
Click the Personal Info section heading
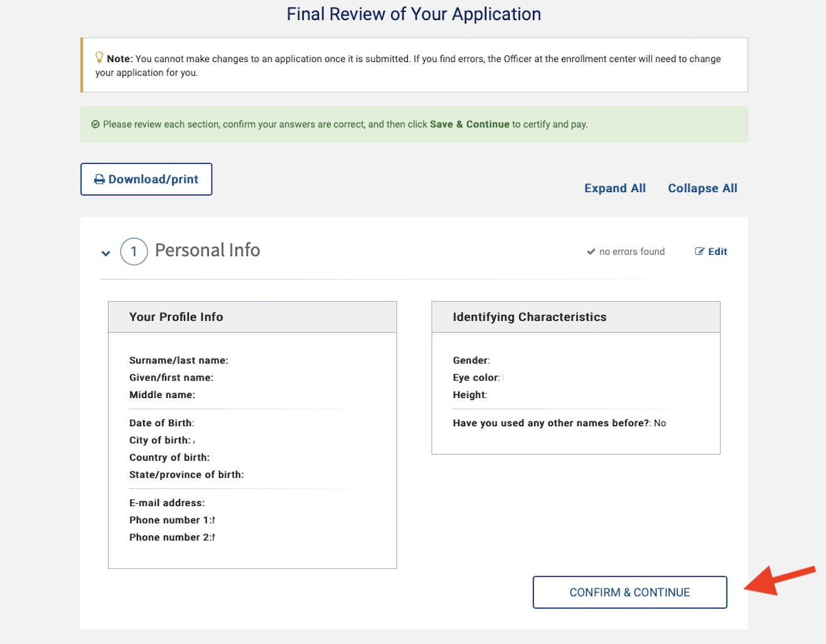[207, 250]
